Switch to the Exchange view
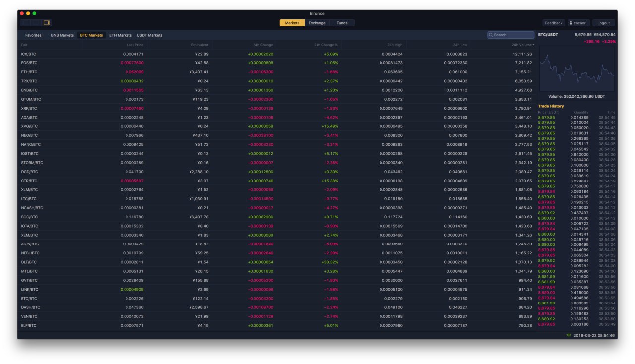Viewport: 635px width, 364px height. coord(317,23)
